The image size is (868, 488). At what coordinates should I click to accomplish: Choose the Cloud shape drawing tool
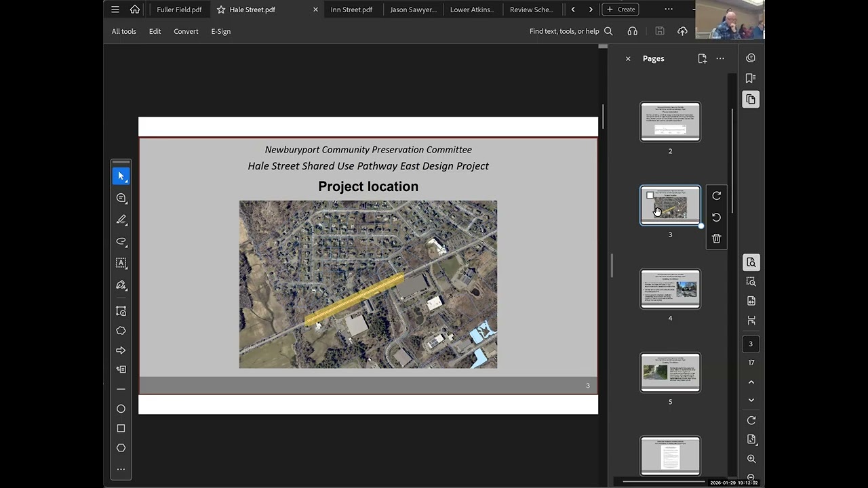(121, 331)
